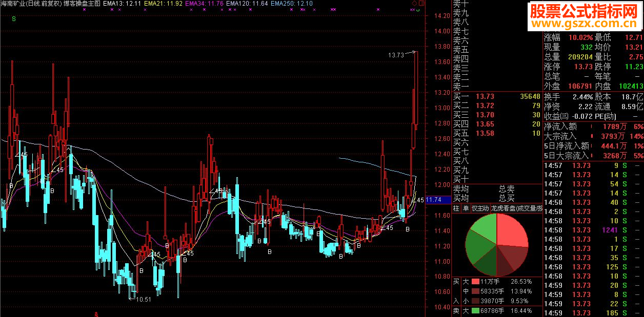The width and height of the screenshot is (644, 317).
Task: Click the red large-buy legend swatch
Action: [475, 282]
